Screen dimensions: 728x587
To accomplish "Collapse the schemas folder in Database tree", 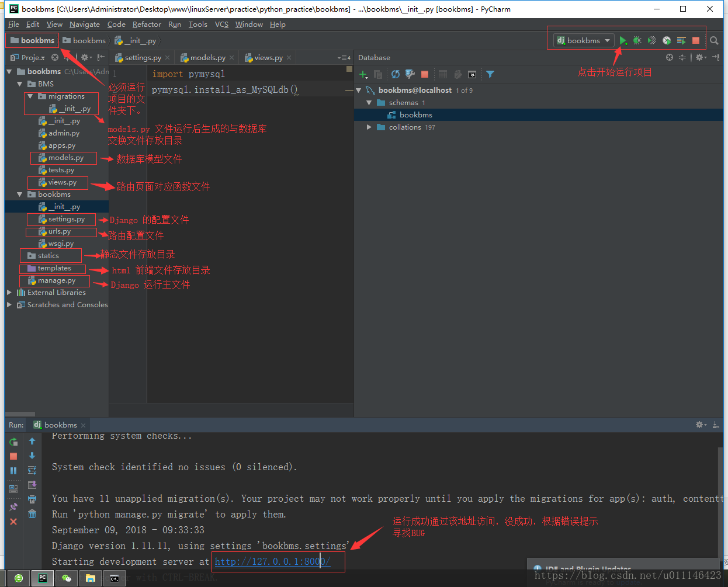I will point(369,102).
